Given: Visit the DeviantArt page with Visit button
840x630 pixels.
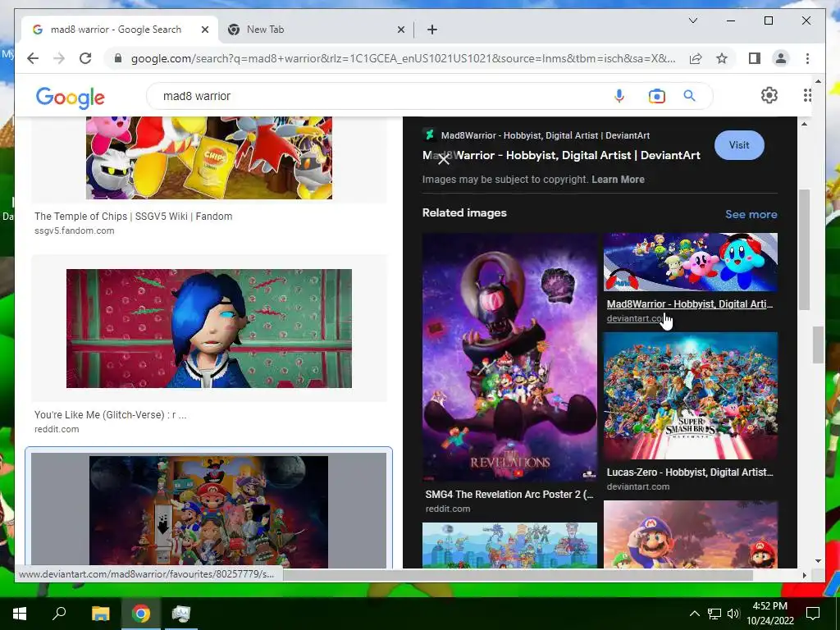Looking at the screenshot, I should [x=739, y=145].
